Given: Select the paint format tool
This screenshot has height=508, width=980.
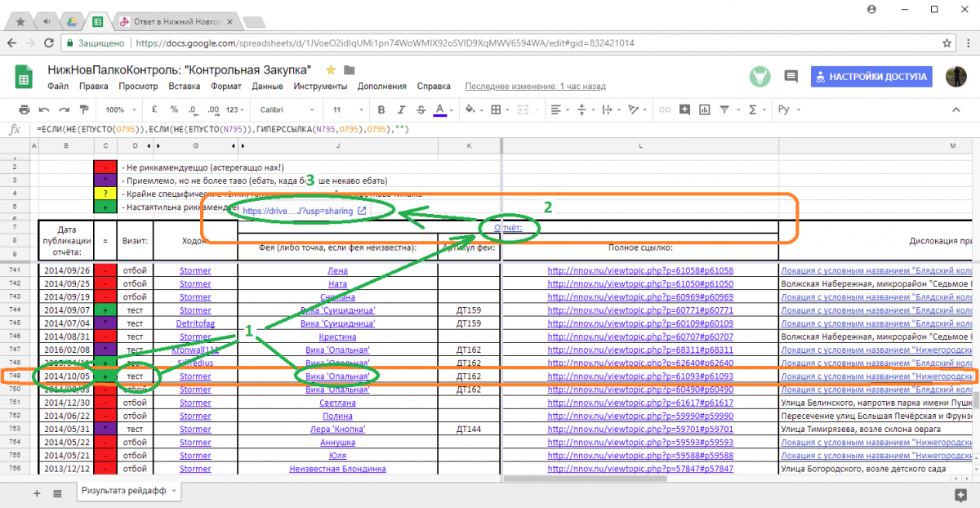Looking at the screenshot, I should click(x=84, y=109).
